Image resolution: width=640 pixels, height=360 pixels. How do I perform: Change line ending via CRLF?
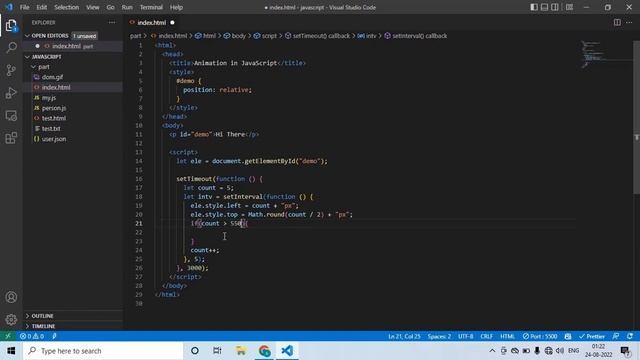(487, 336)
